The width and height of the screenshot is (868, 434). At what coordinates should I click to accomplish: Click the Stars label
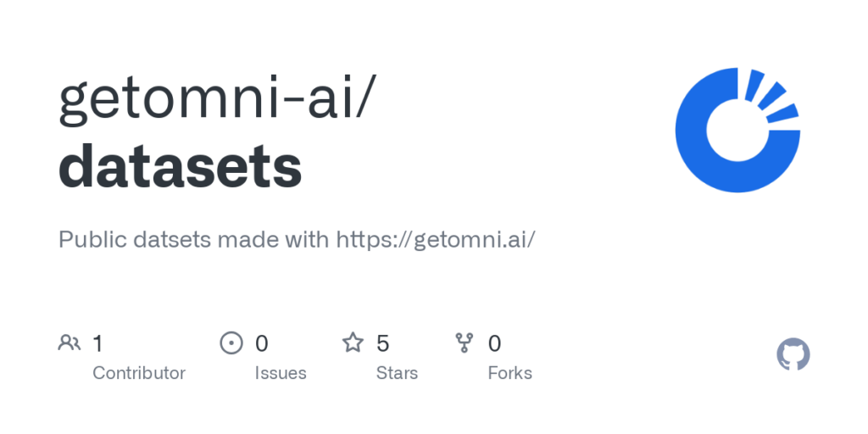[x=397, y=373]
